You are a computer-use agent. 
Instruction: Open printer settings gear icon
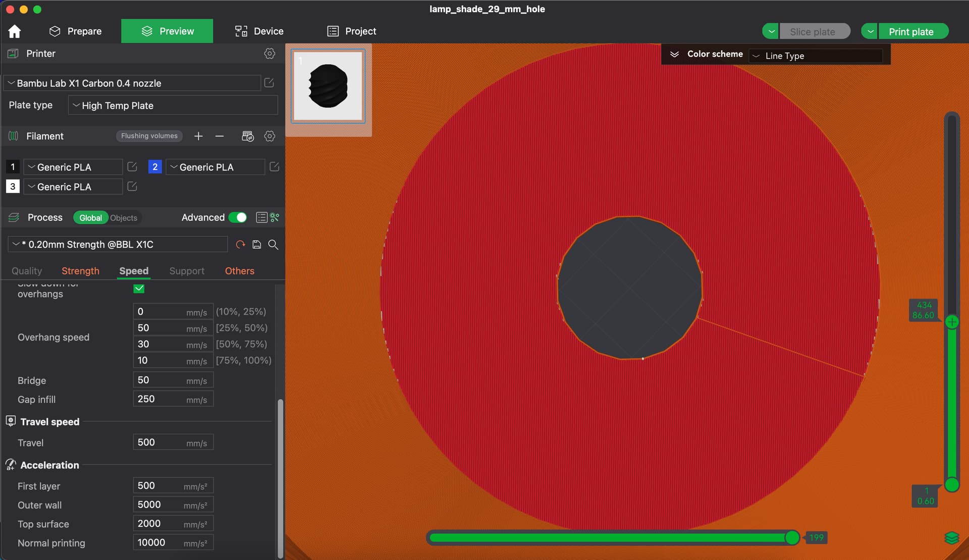[x=270, y=53]
